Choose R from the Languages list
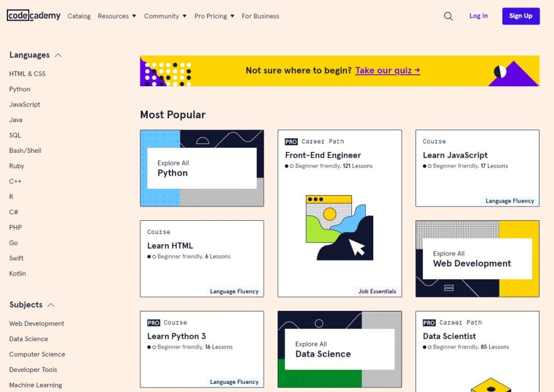This screenshot has height=392, width=554. 11,197
